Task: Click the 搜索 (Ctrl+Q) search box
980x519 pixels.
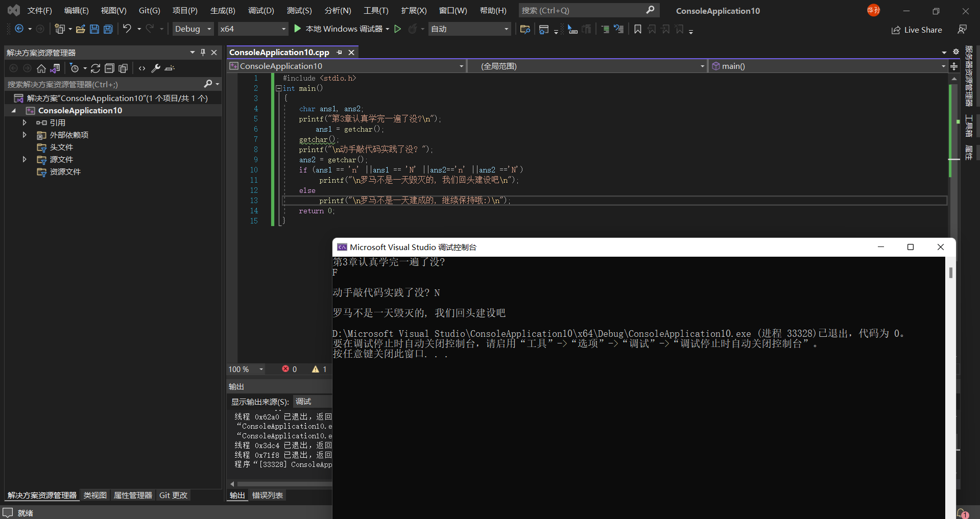Action: (x=582, y=11)
